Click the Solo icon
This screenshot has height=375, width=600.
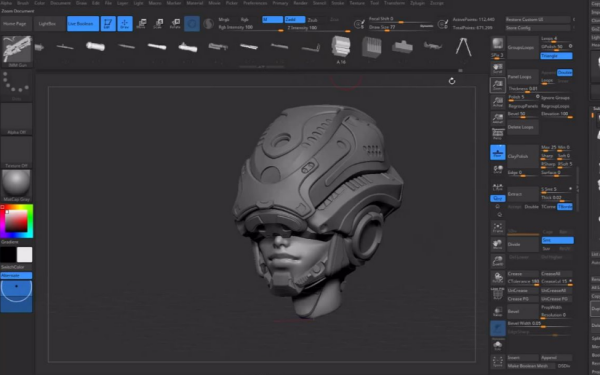[x=497, y=345]
